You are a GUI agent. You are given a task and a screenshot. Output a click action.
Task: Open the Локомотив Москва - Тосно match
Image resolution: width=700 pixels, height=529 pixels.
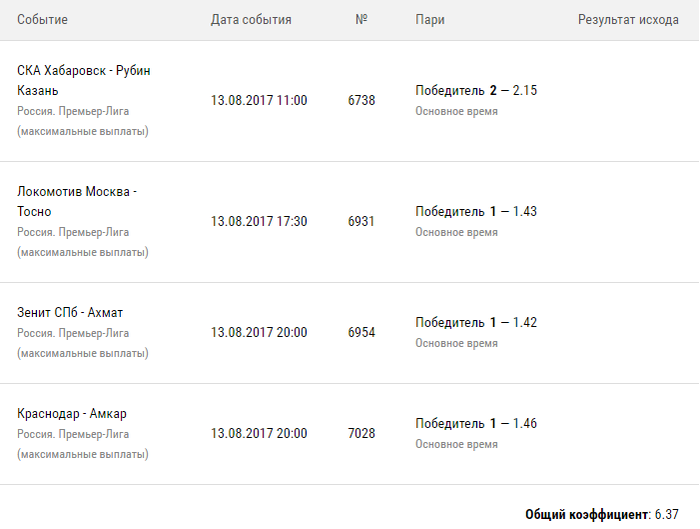(x=77, y=201)
